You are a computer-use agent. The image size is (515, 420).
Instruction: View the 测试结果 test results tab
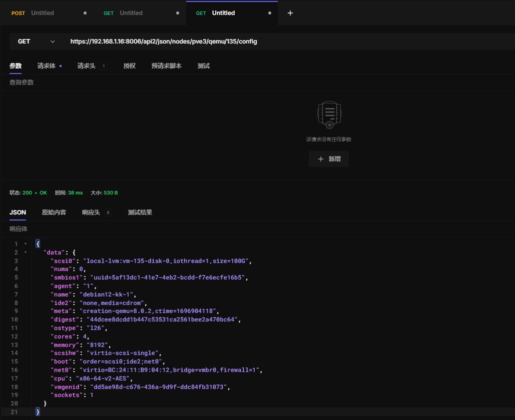pyautogui.click(x=140, y=212)
